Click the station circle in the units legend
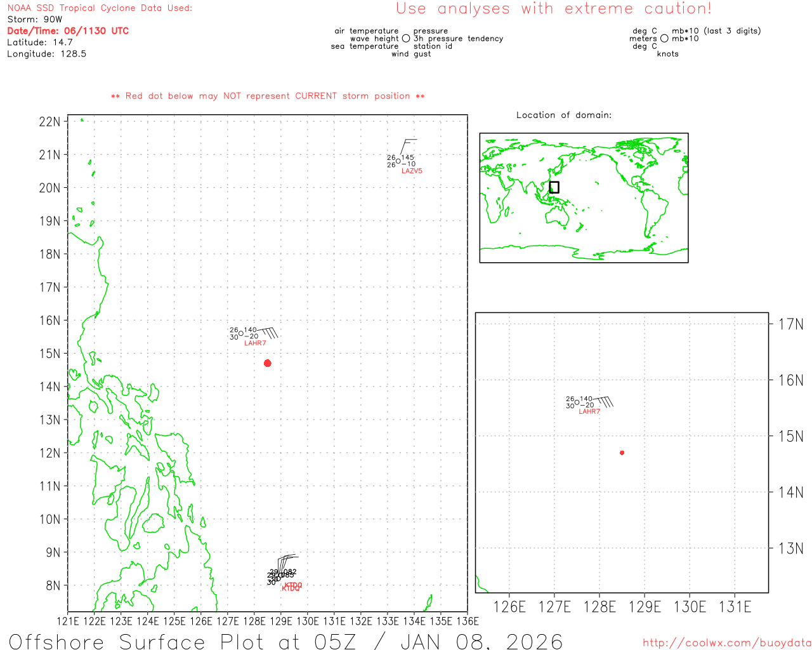This screenshot has width=812, height=650. coord(664,39)
